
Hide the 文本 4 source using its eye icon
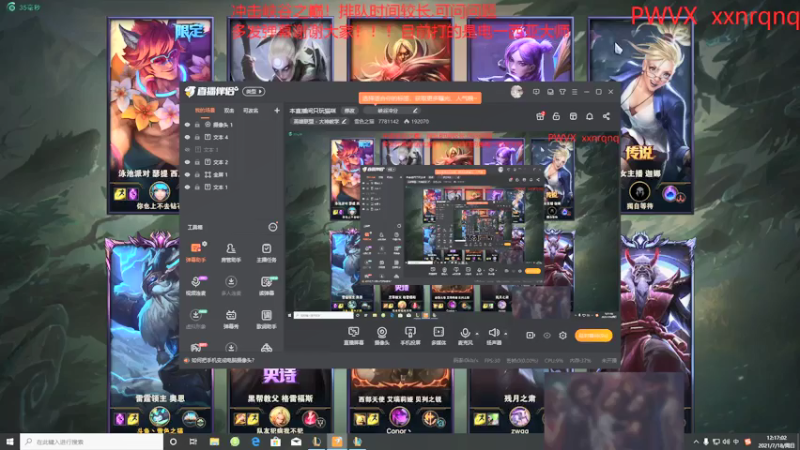pyautogui.click(x=187, y=137)
